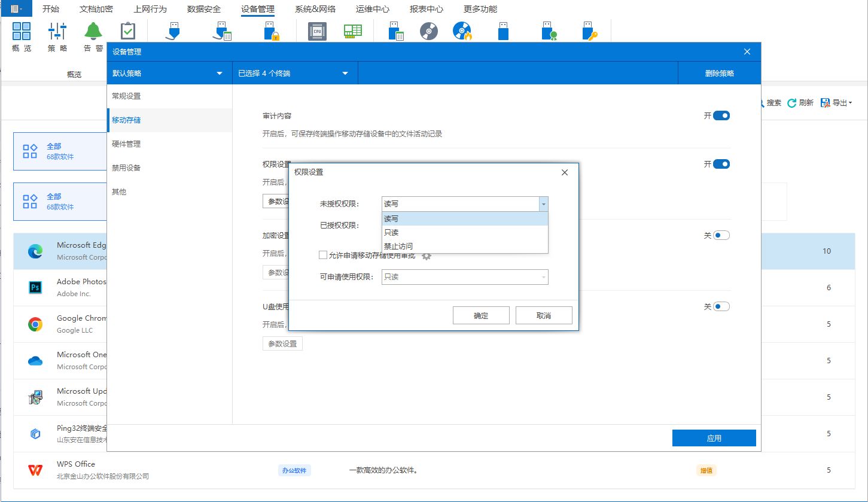Click the Adobe Photoshop app icon
868x502 pixels.
pyautogui.click(x=35, y=288)
